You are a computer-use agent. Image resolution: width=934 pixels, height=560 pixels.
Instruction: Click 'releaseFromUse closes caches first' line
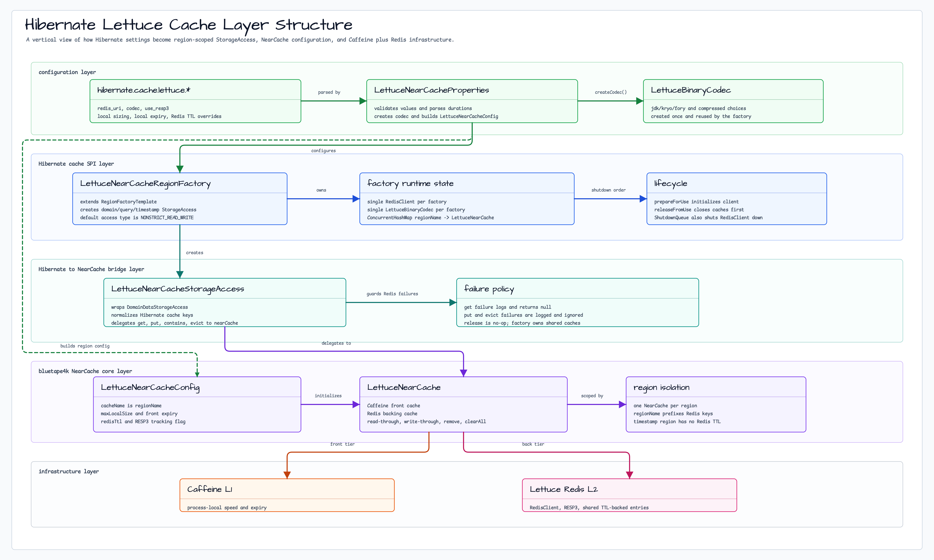pos(699,210)
